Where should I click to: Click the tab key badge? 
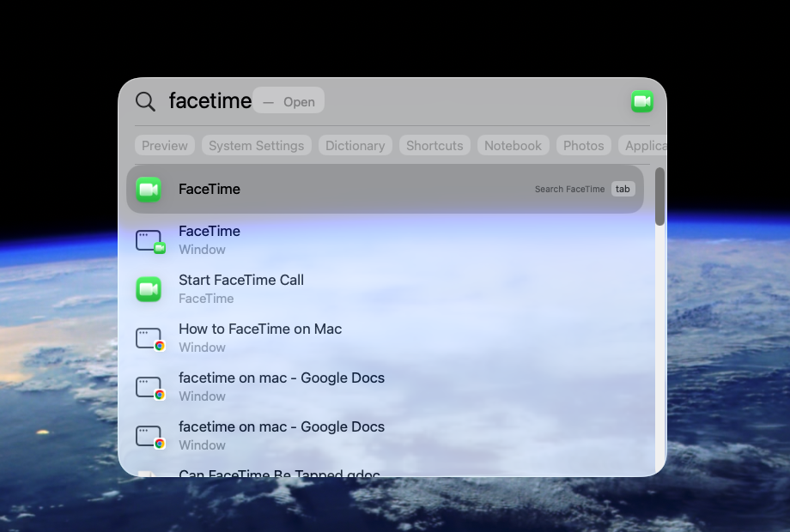tap(623, 189)
